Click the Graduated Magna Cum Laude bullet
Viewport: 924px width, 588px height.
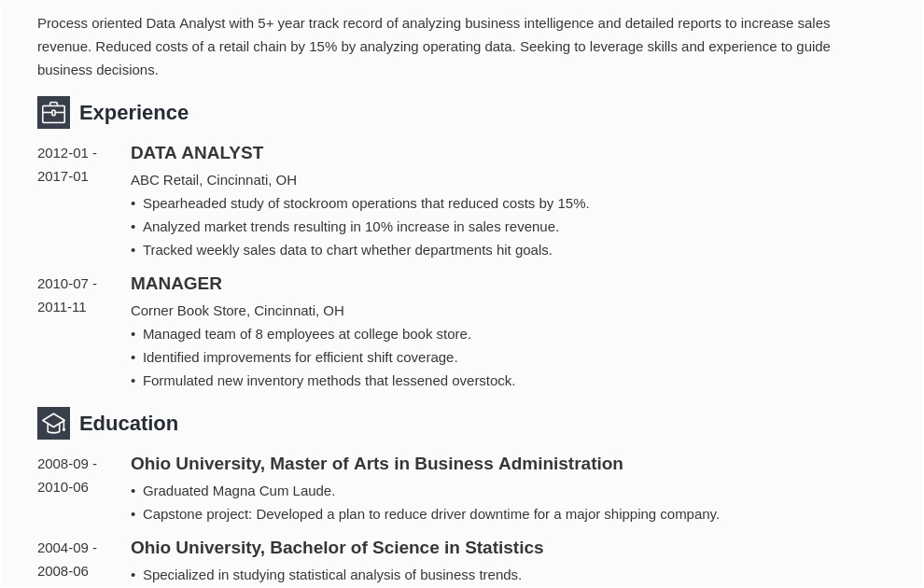pyautogui.click(x=238, y=491)
